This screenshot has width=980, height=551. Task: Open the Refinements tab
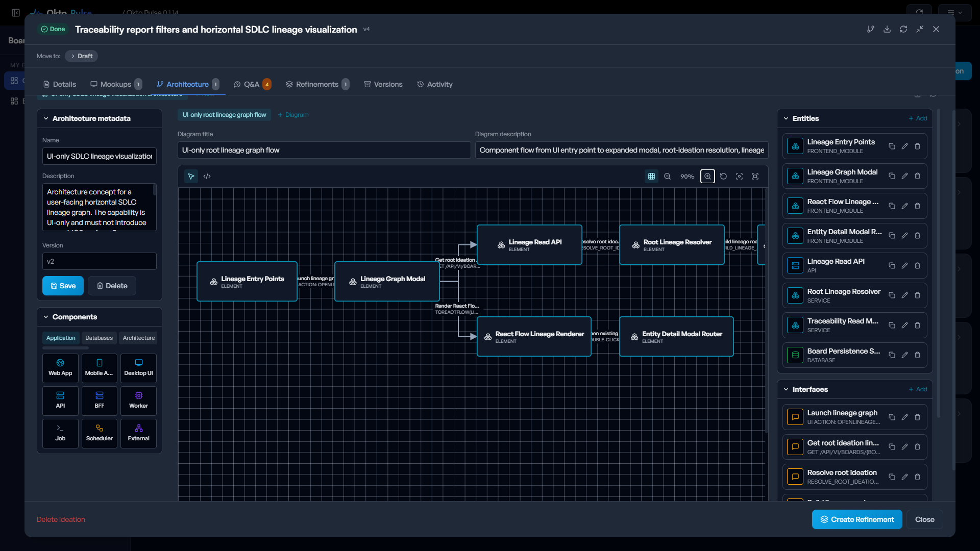point(317,84)
